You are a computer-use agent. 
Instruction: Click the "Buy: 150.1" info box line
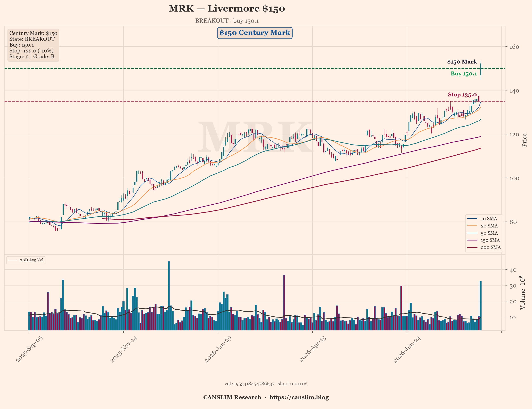tap(22, 45)
